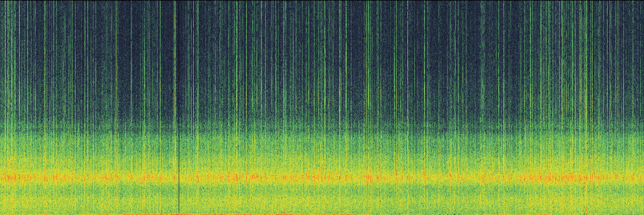Click the red line along the bottom edge
Screen dimensions: 644x215
[322, 214]
